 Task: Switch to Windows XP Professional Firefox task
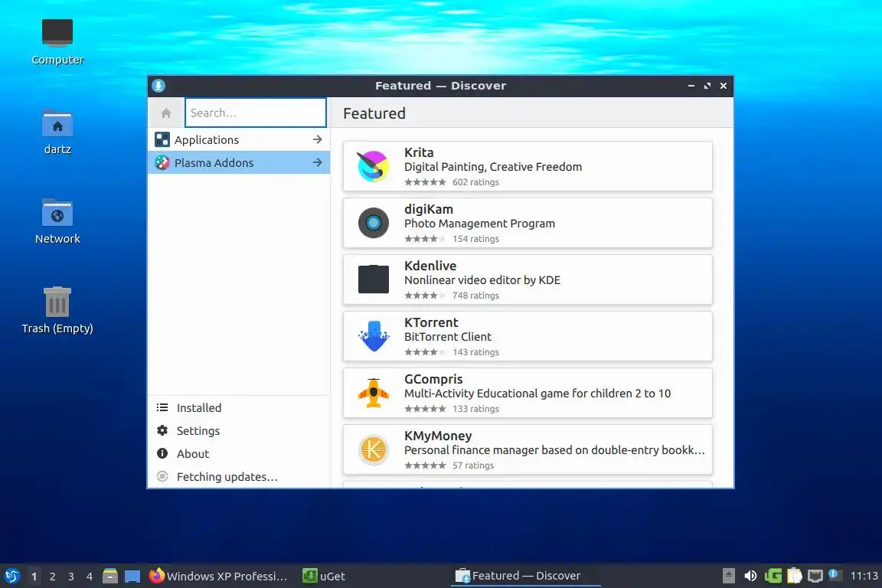point(218,576)
